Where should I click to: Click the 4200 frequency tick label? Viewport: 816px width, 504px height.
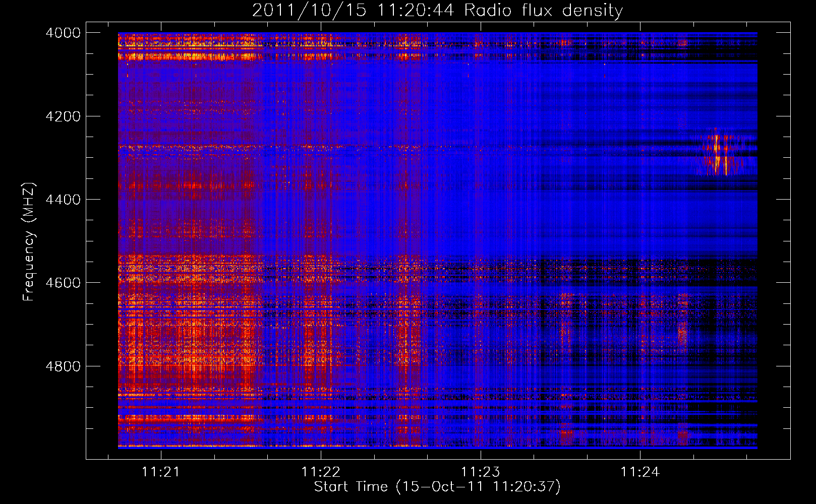(63, 116)
